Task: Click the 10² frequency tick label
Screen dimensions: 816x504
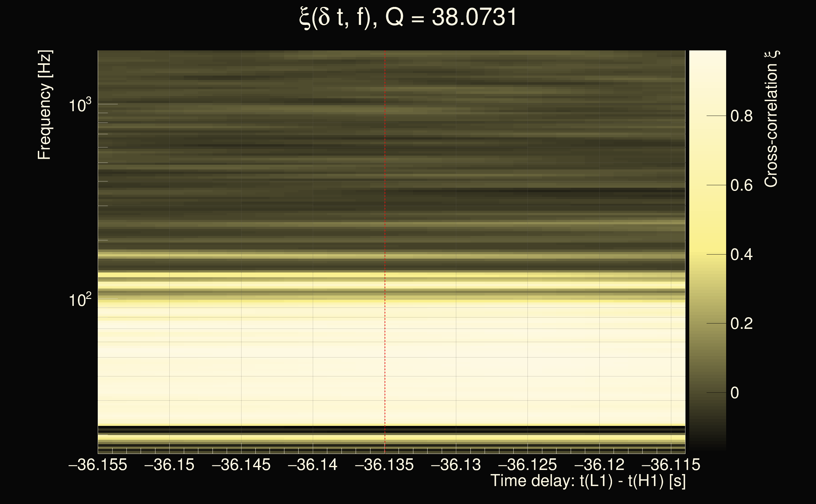Action: [x=80, y=300]
